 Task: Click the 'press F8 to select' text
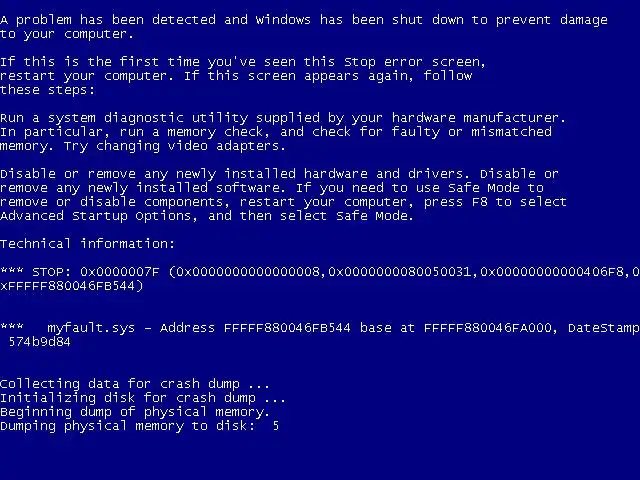[x=495, y=202]
